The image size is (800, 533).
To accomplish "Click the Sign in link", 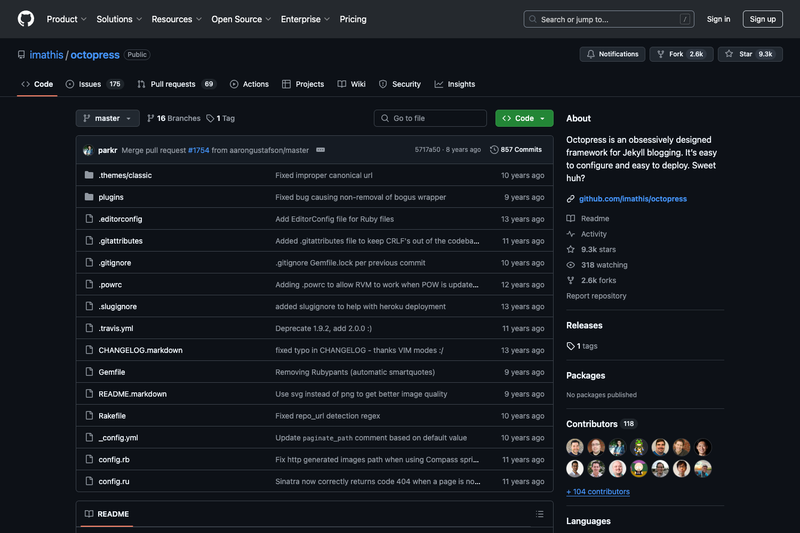I will (718, 19).
